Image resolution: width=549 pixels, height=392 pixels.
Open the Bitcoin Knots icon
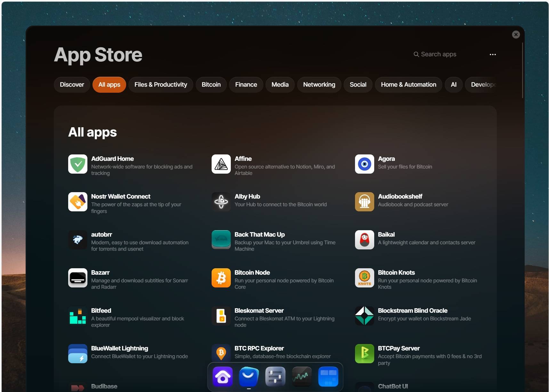coord(365,278)
